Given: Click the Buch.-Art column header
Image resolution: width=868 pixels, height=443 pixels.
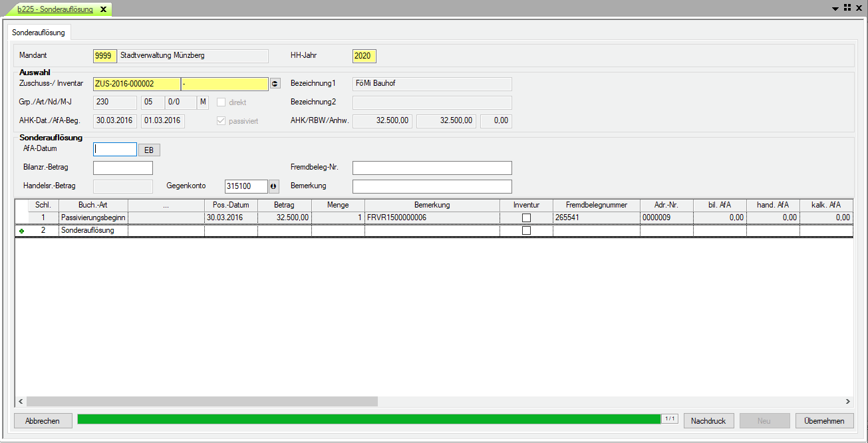Looking at the screenshot, I should [93, 205].
